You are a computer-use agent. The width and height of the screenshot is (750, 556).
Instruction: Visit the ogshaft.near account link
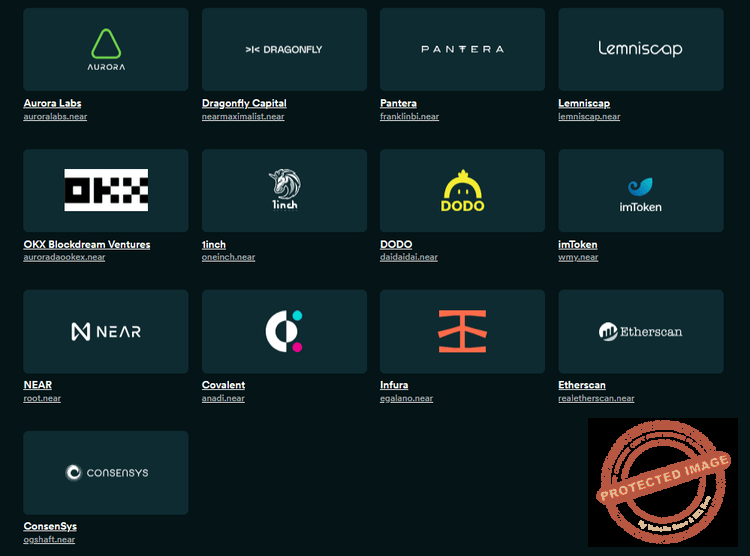point(49,539)
